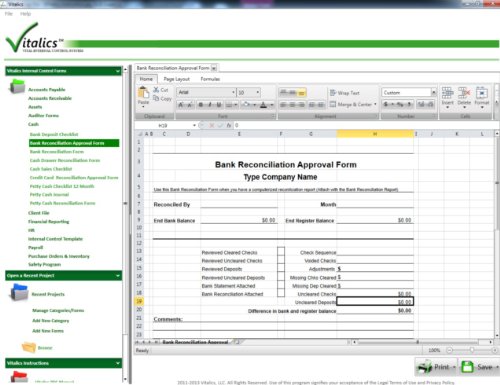Image resolution: width=500 pixels, height=385 pixels.
Task: Click the red folder under Vitalics Instructions
Action: [19, 376]
